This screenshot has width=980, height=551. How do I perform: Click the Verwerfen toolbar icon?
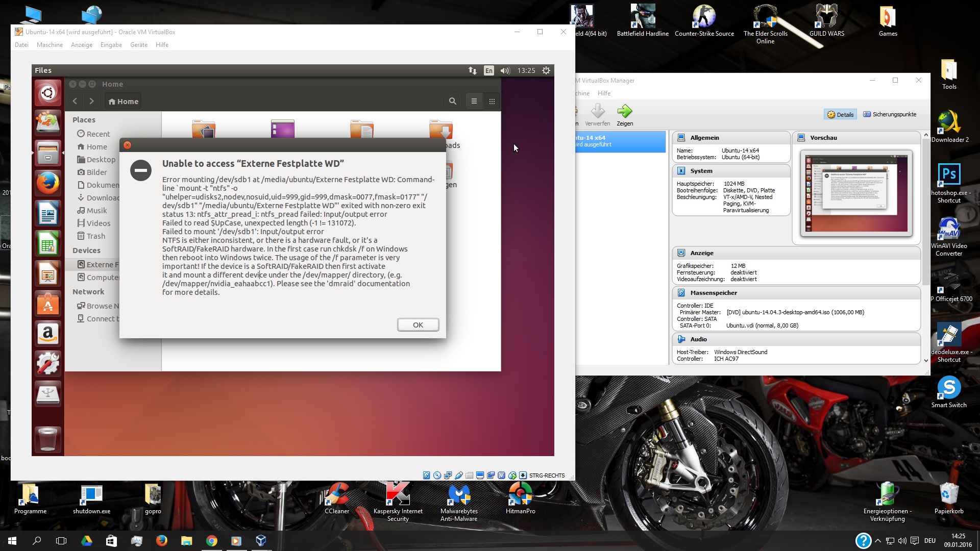pos(597,111)
